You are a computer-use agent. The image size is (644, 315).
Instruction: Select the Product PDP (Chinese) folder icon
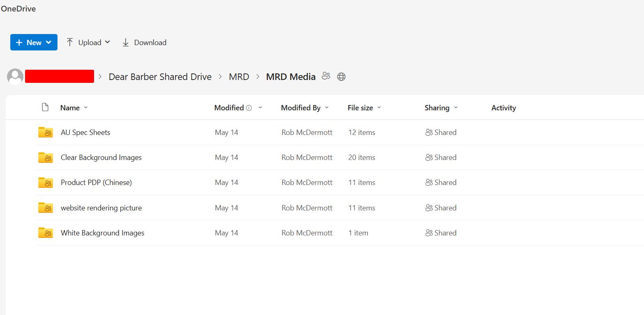46,183
